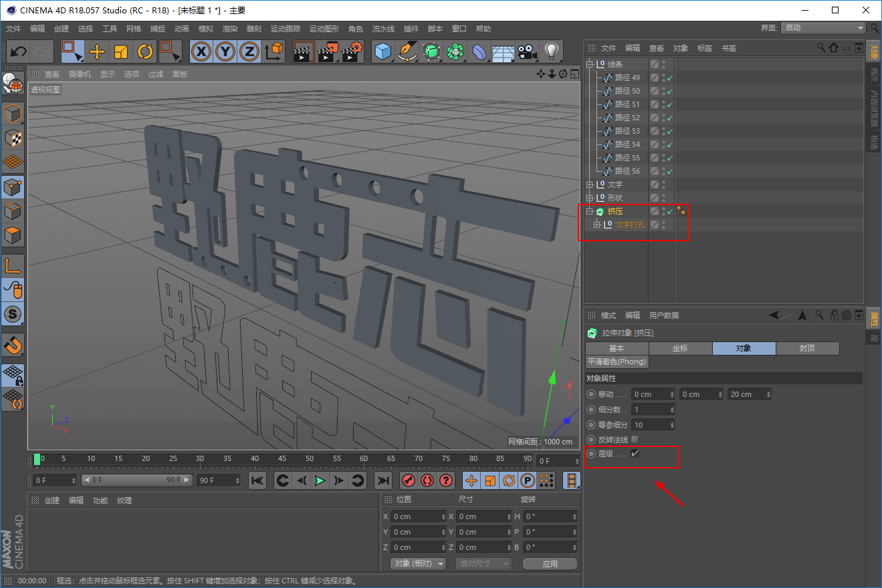Click the blue capsule deformer icon

pos(479,51)
